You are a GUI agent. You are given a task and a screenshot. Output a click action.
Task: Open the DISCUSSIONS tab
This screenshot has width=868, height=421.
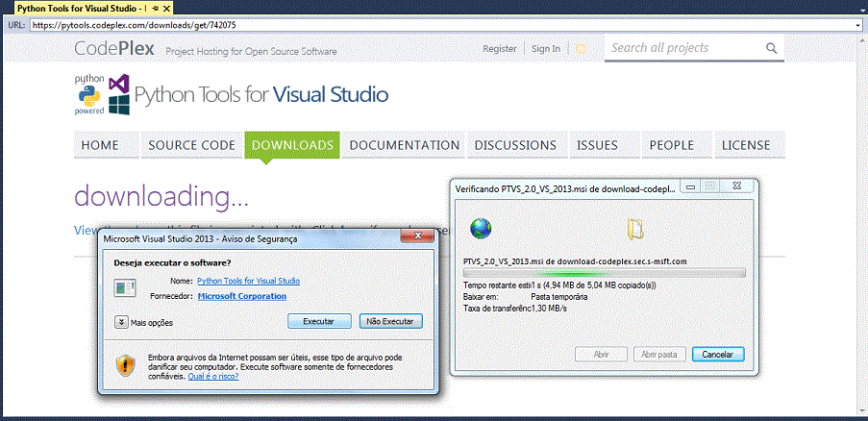tap(515, 145)
